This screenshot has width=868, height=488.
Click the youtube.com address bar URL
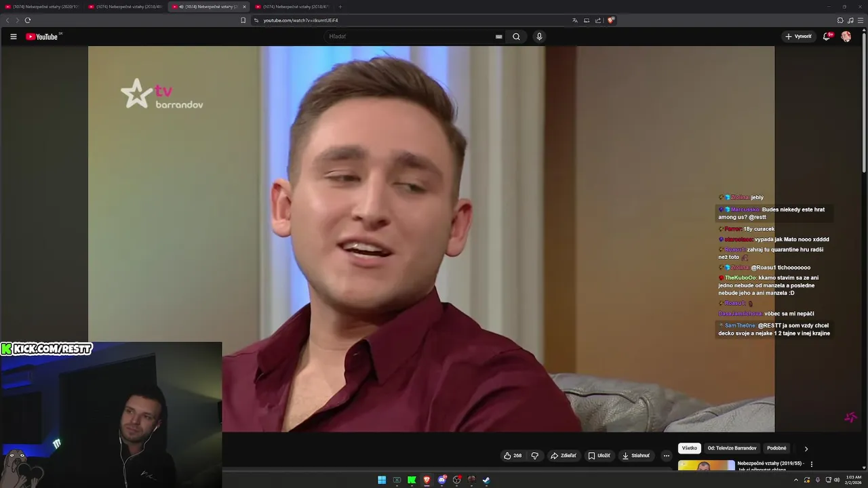(300, 20)
